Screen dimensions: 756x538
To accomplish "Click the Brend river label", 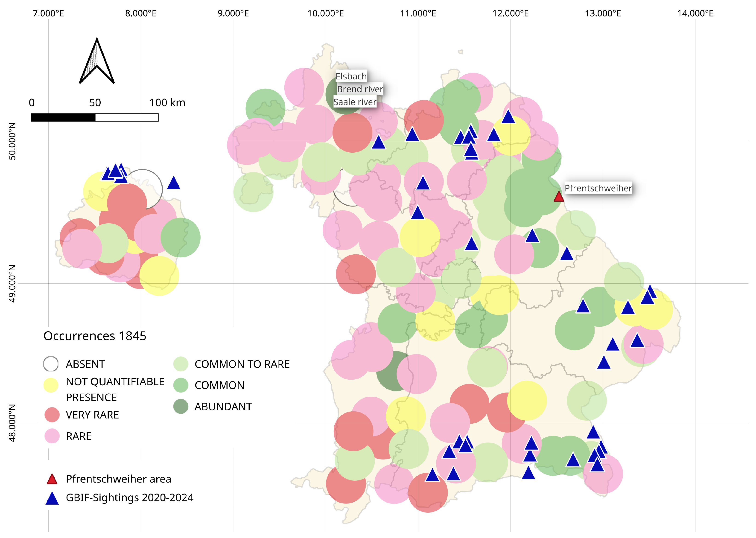I will 360,89.
